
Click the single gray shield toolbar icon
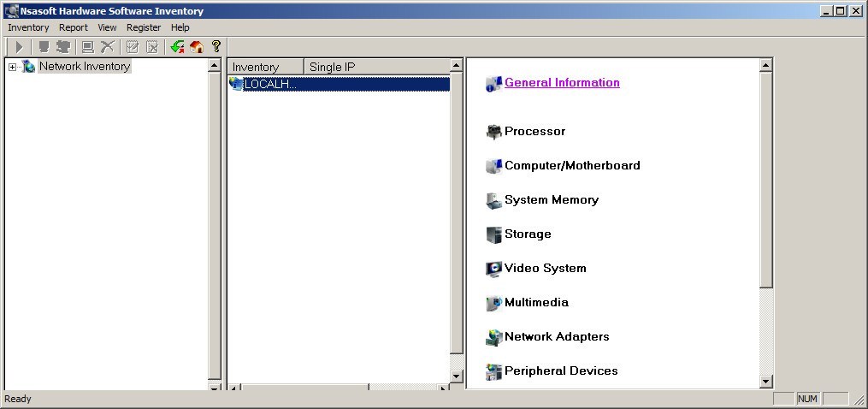[x=44, y=47]
